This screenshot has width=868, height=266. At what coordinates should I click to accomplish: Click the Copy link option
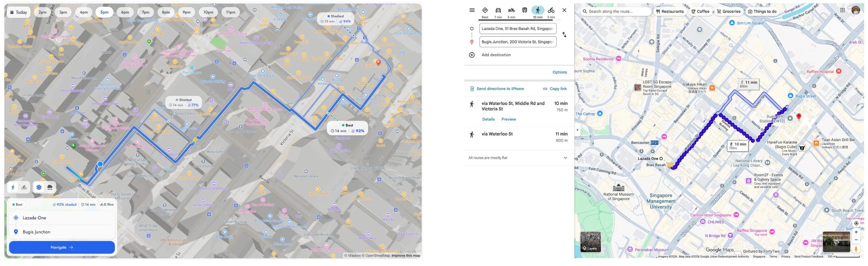click(555, 89)
